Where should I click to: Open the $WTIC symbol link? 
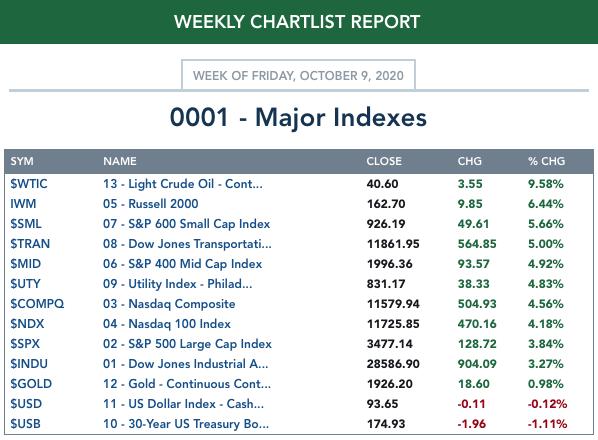[29, 184]
